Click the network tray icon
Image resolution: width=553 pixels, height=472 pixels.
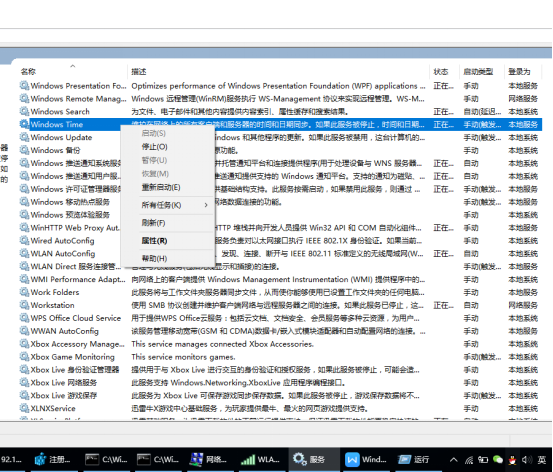point(469,460)
